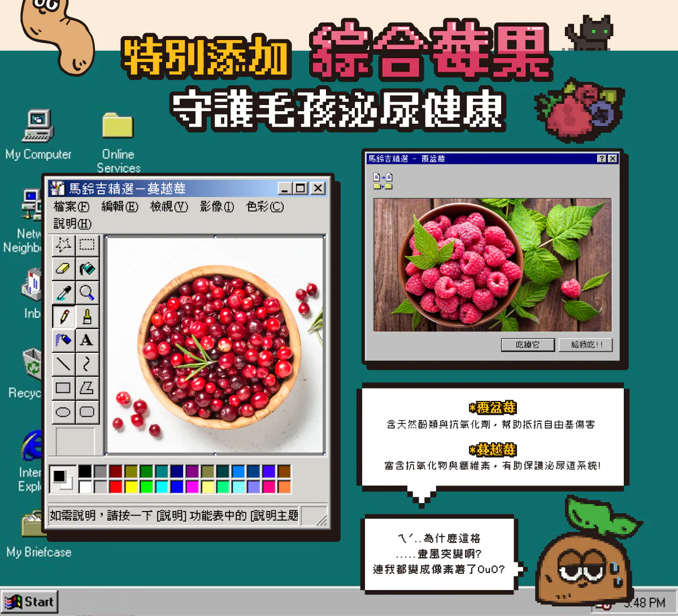Select the Airbrush spray tool

click(63, 340)
